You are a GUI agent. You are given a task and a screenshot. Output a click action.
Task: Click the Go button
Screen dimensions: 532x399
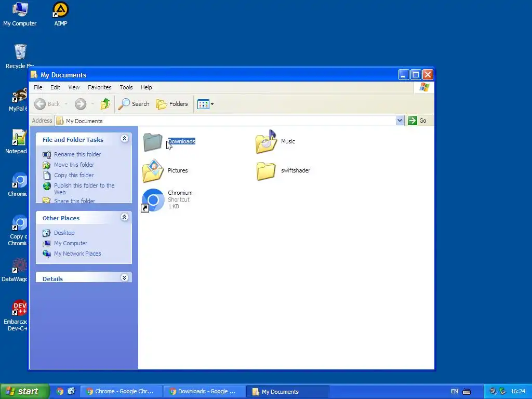417,121
